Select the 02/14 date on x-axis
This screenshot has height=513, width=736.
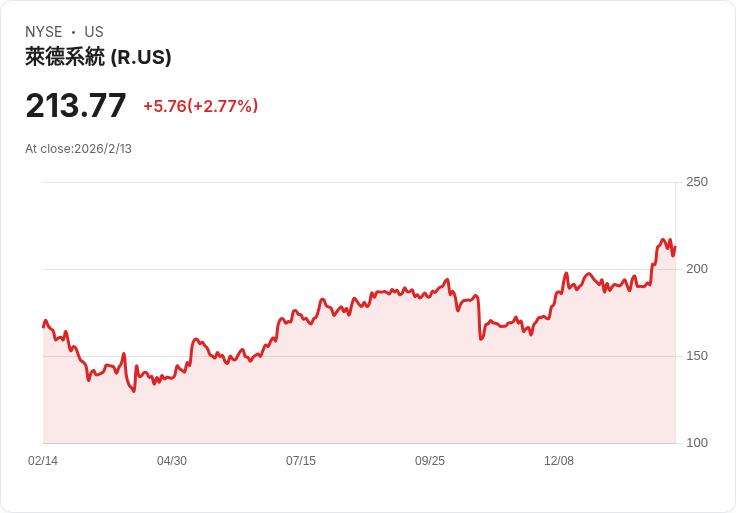coord(43,461)
